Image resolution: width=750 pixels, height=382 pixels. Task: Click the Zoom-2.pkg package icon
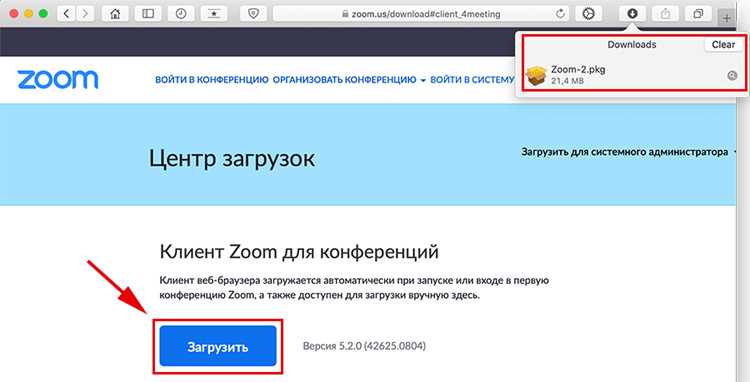(x=536, y=76)
